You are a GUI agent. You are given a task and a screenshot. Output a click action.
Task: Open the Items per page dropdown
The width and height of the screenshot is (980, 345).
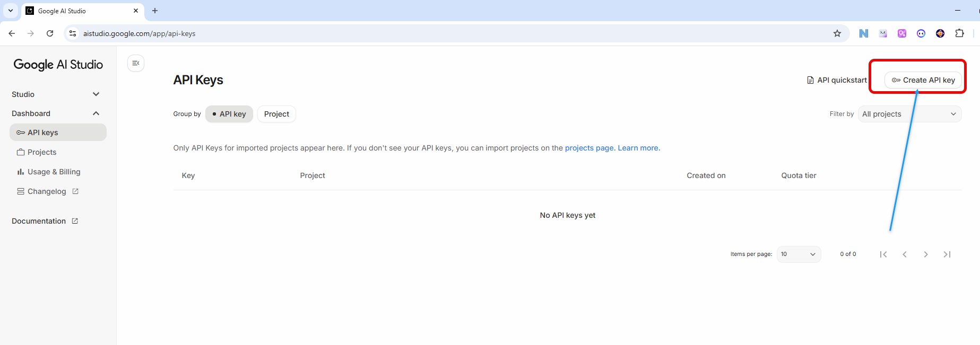click(798, 254)
